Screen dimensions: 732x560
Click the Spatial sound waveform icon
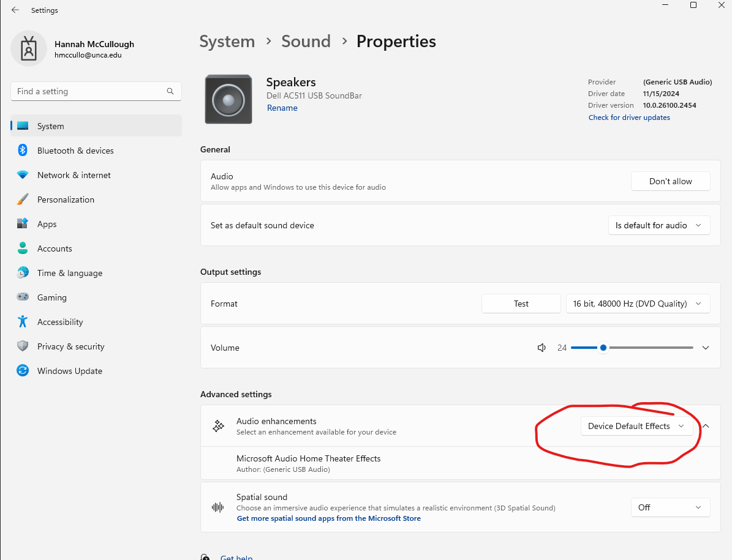pyautogui.click(x=218, y=507)
